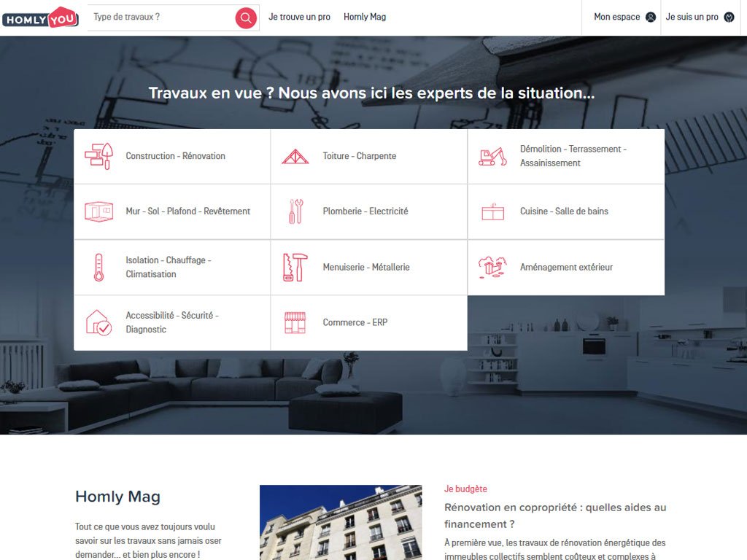
Task: Open the user profile icon next to Mon espace
Action: coord(650,17)
